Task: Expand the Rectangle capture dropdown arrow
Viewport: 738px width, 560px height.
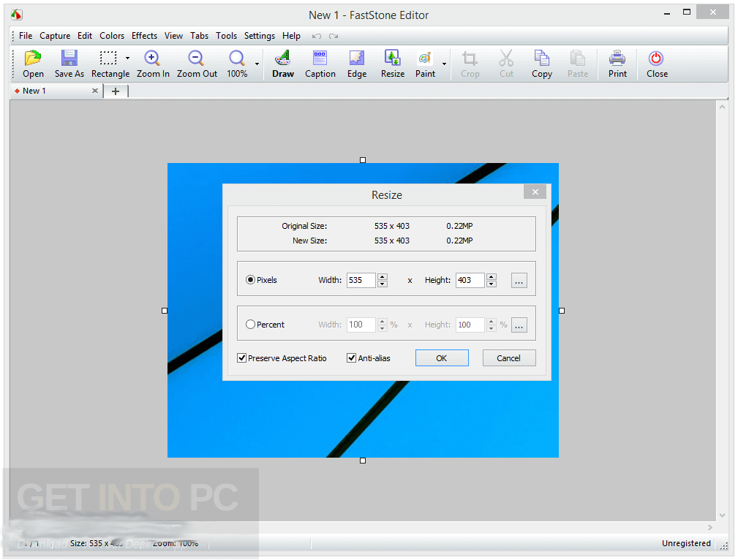Action: coord(127,58)
